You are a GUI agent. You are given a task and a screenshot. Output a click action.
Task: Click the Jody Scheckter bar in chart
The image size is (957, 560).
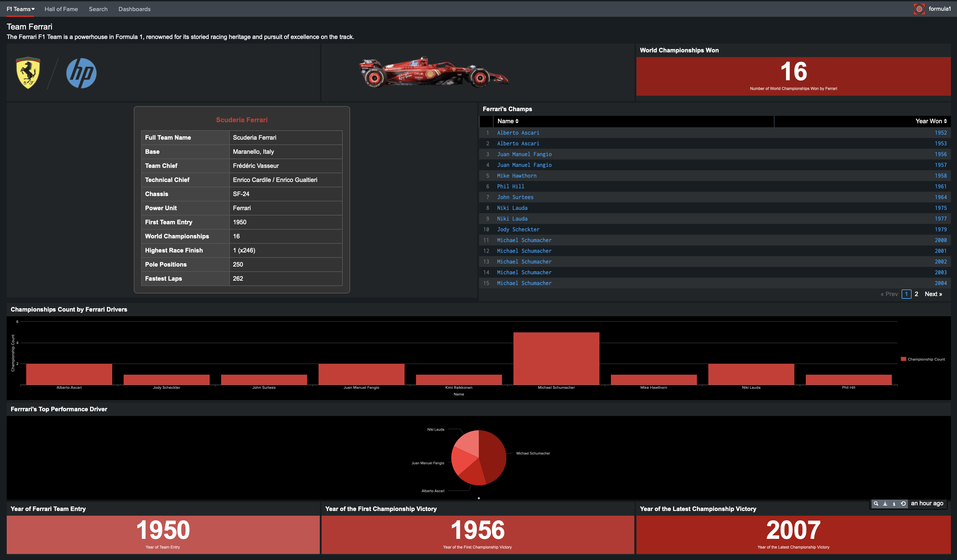[x=166, y=380]
